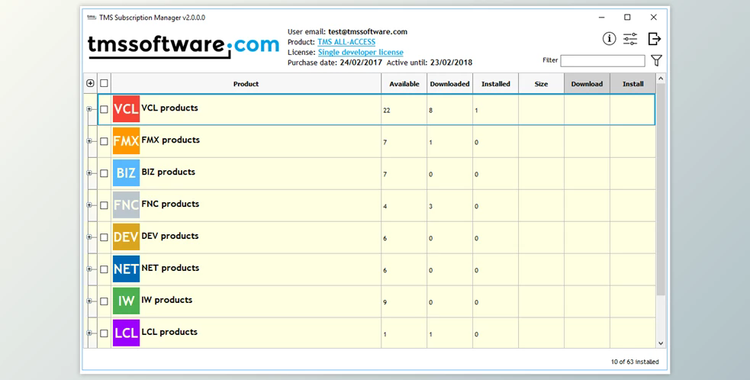Image resolution: width=750 pixels, height=380 pixels.
Task: Focus the Filter input field
Action: (x=603, y=61)
